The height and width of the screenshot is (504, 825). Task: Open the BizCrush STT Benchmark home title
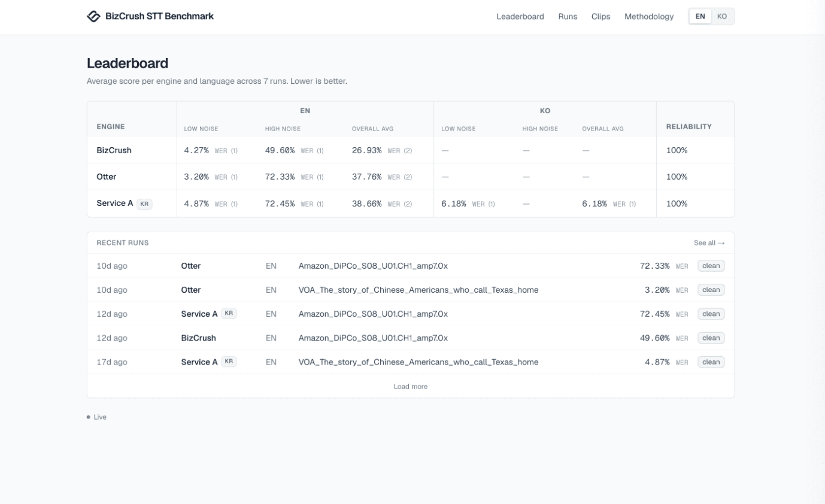[x=159, y=16]
